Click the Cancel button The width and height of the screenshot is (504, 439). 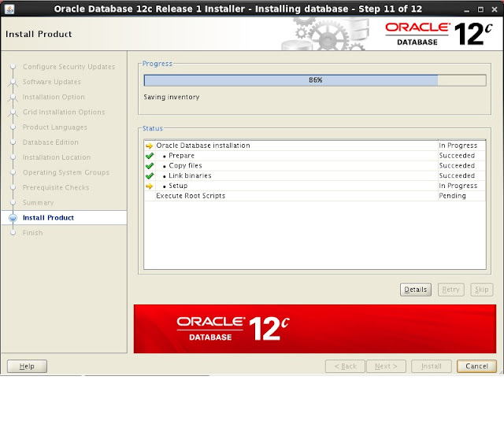(x=476, y=366)
